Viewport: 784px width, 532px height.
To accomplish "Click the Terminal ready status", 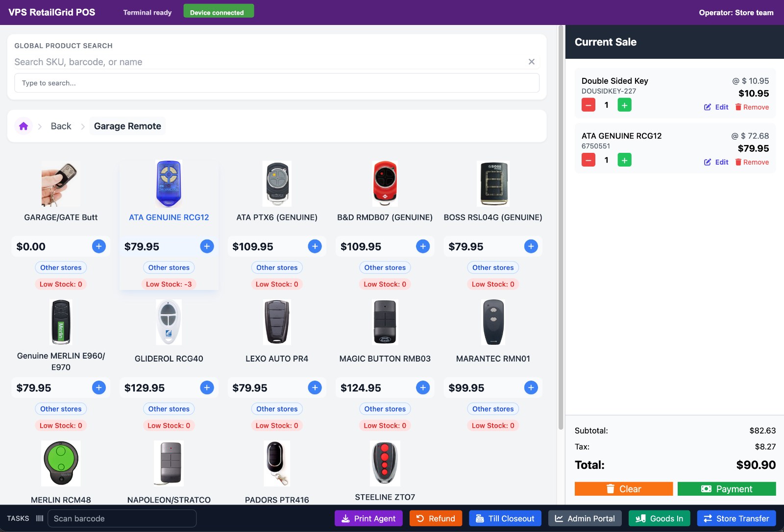I will point(147,13).
